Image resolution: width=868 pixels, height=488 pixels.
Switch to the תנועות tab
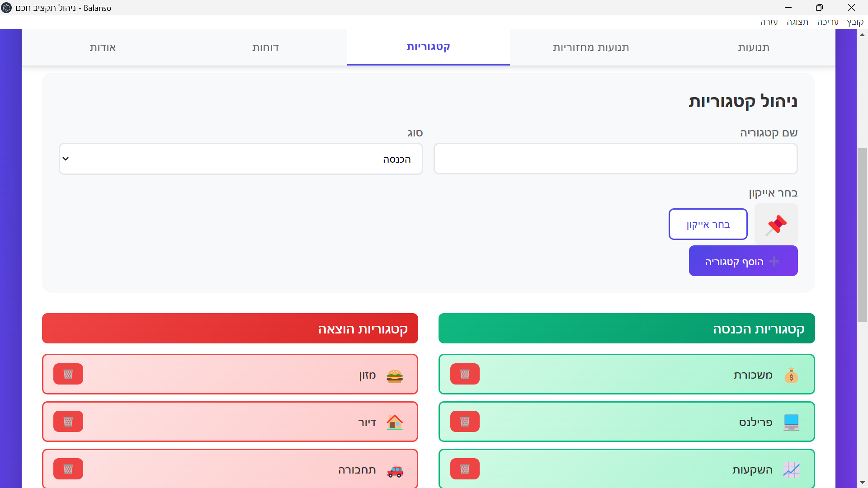[x=754, y=47]
